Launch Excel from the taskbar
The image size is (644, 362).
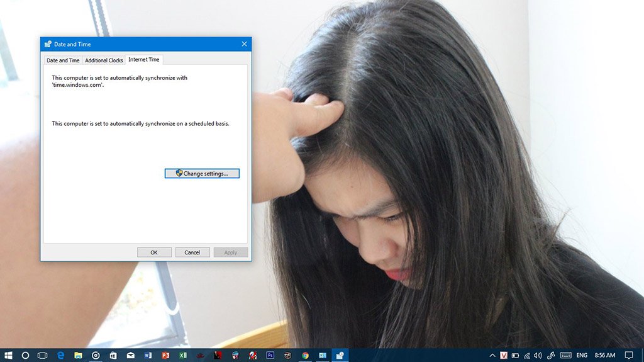tap(183, 355)
